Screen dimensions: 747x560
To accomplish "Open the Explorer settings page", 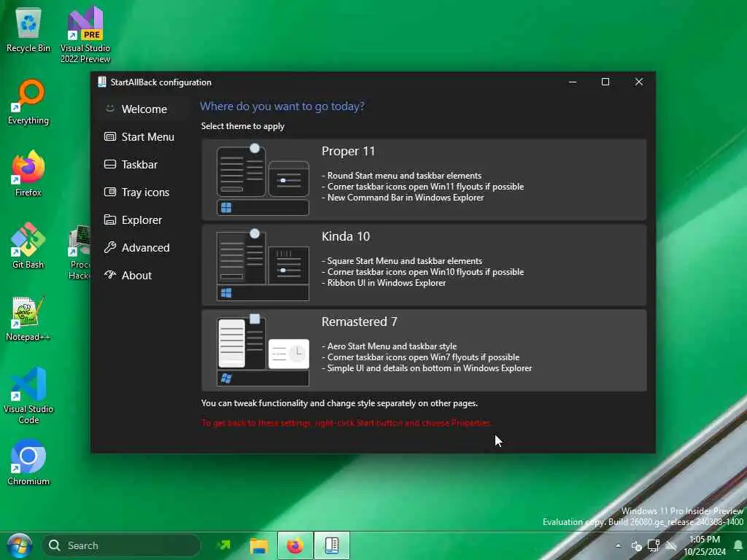I will [x=144, y=220].
